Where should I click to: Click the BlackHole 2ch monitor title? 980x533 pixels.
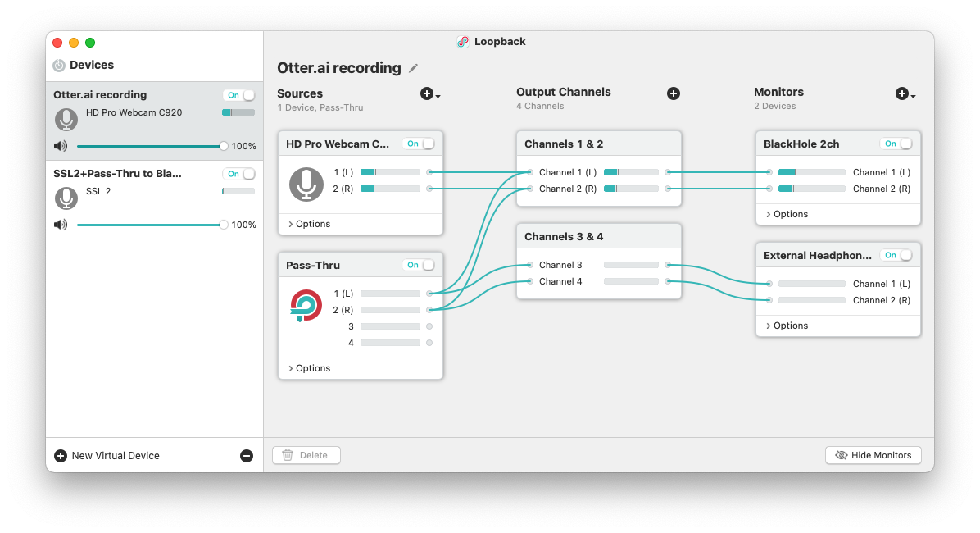[801, 143]
